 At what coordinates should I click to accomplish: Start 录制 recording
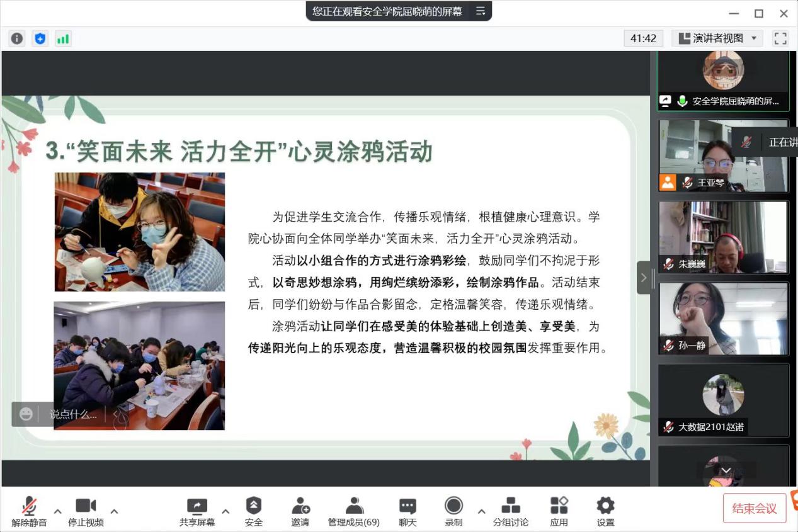[x=453, y=512]
